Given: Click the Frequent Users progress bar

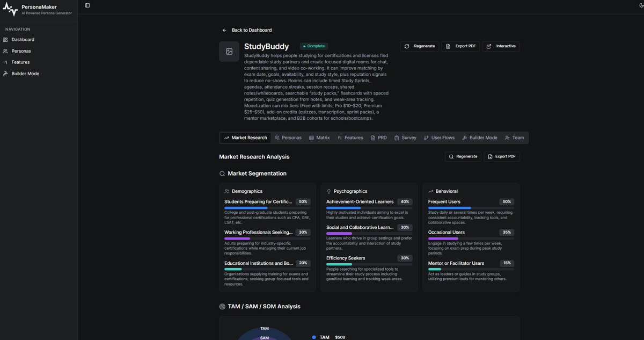Looking at the screenshot, I should coord(471,208).
